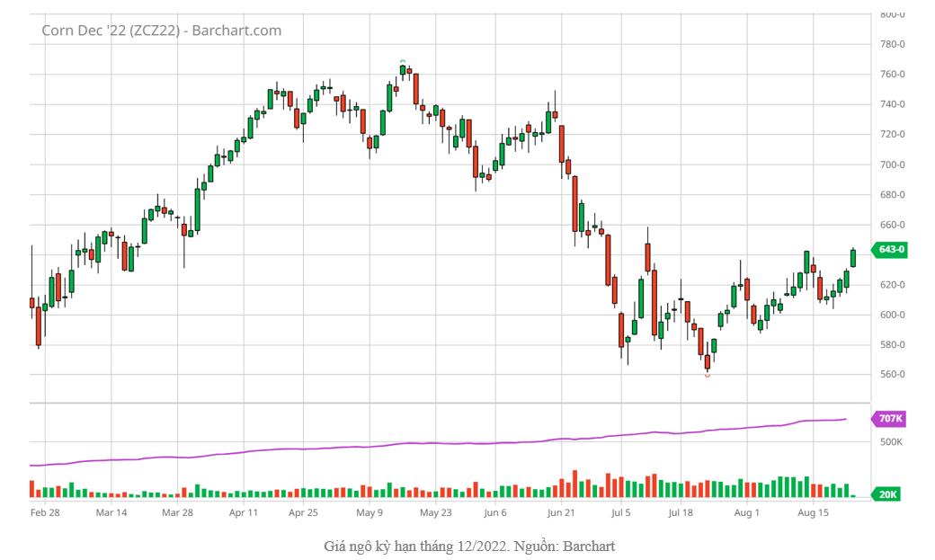Click the purple 707K open interest tag
This screenshot has width=935, height=560.
click(889, 419)
